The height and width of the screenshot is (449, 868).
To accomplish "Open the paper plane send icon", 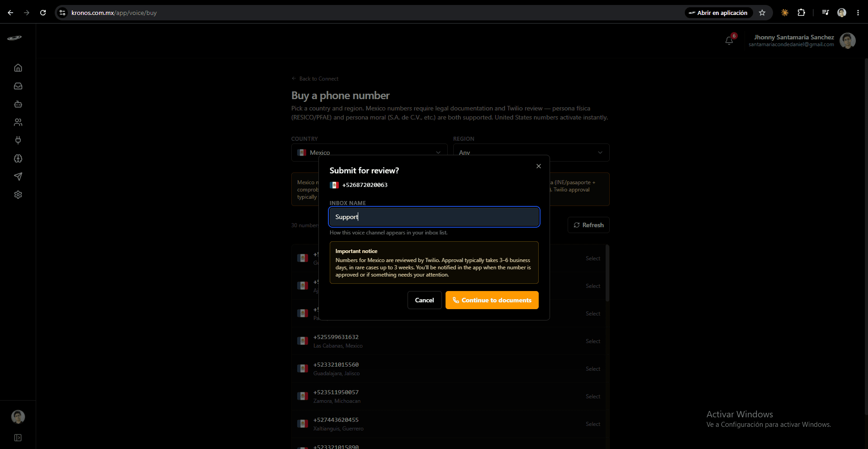I will coord(18,177).
